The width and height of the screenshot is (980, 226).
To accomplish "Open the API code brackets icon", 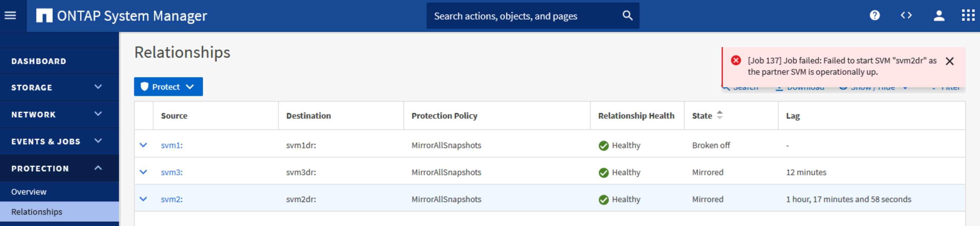I will click(906, 16).
